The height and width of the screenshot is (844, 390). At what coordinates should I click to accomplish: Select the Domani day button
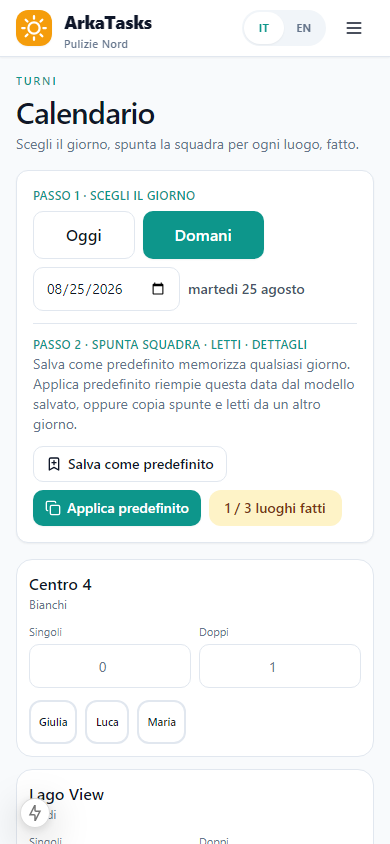click(203, 235)
